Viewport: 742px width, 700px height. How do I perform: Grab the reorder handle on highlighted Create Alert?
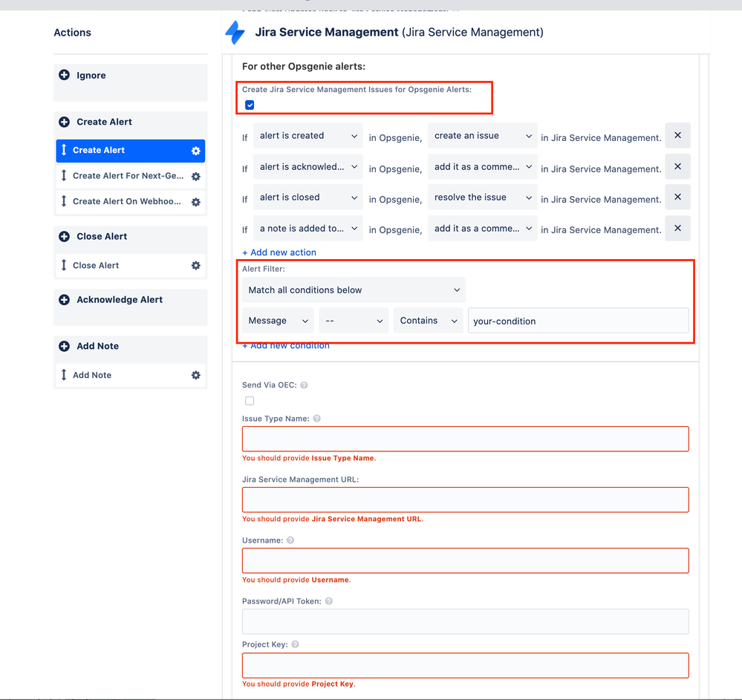click(x=64, y=150)
